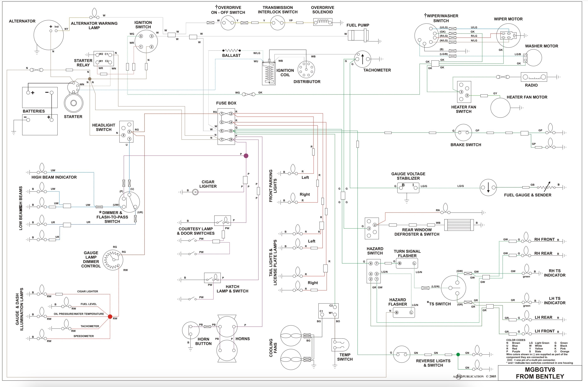This screenshot has height=387, width=588.
Task: Click the purple wire junction dot
Action: 246,156
